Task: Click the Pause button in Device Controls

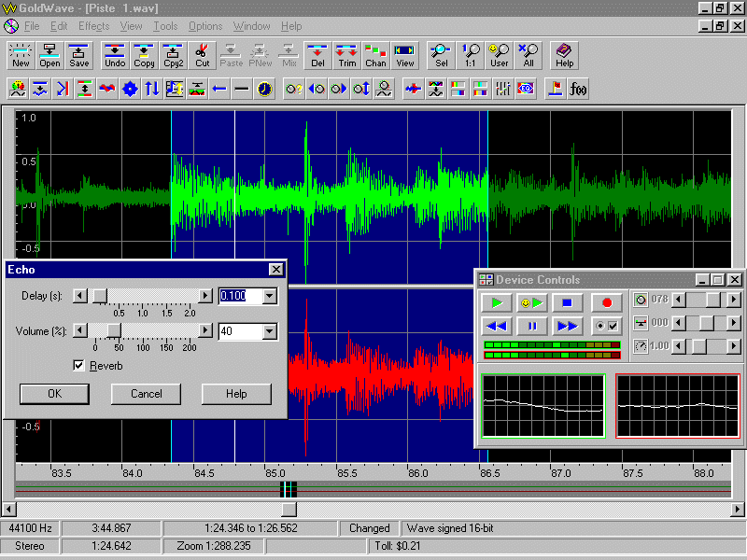Action: [x=532, y=326]
